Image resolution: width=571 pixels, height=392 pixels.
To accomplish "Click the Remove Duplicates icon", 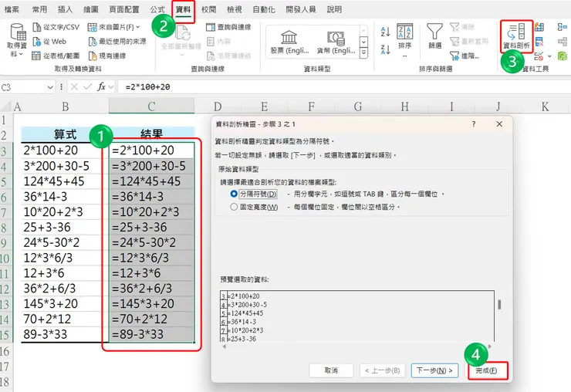I will 539,42.
